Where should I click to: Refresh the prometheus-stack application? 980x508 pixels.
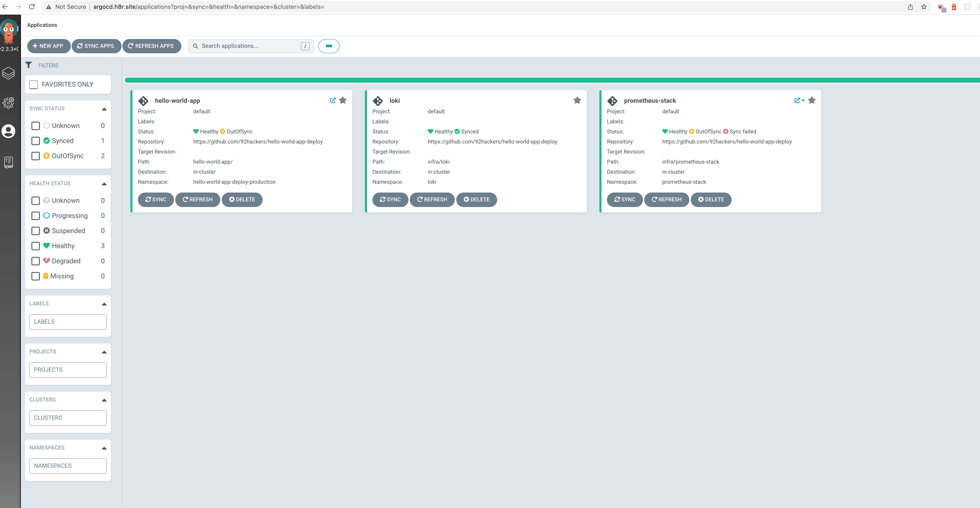666,199
